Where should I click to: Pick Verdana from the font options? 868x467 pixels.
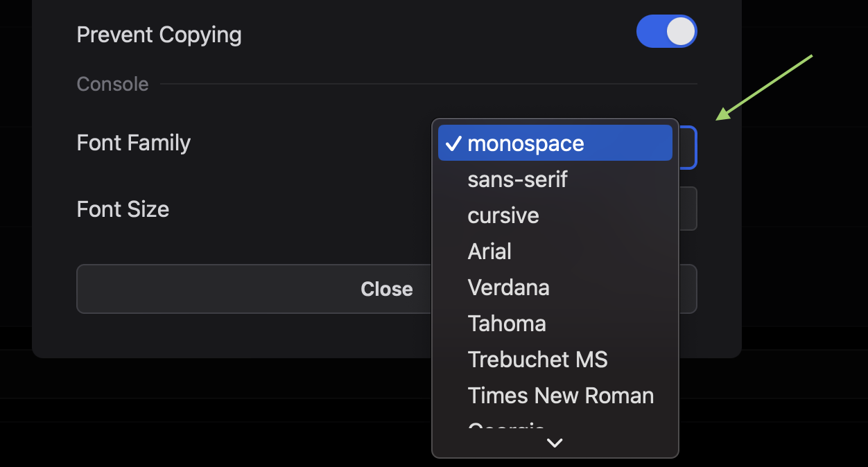(508, 287)
